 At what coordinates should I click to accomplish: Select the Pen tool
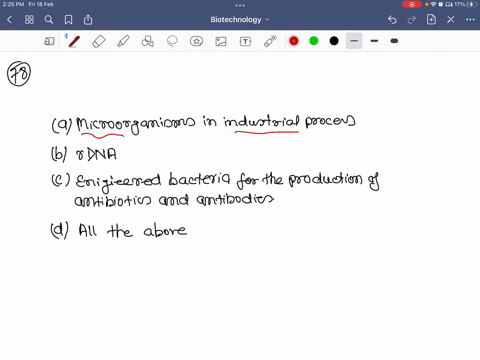[x=74, y=41]
